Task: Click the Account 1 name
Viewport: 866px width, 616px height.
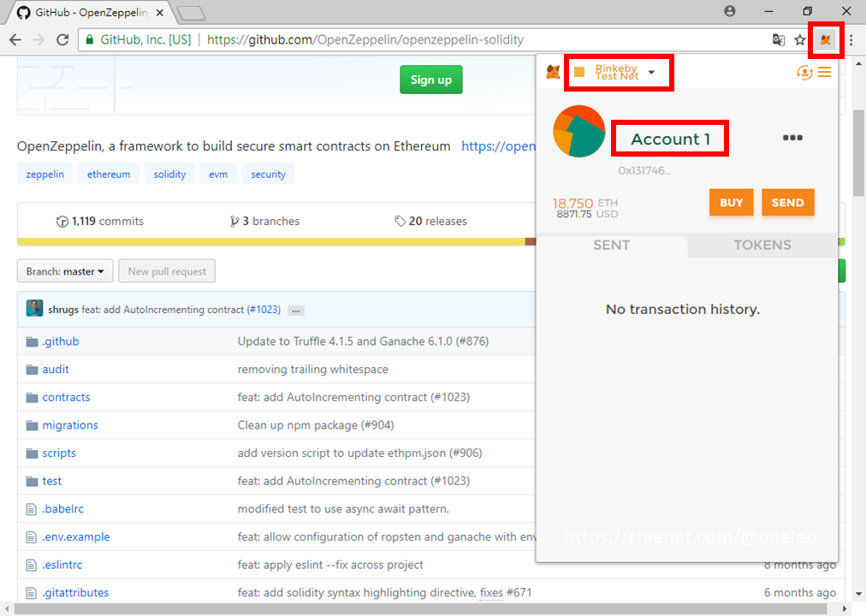Action: pyautogui.click(x=670, y=139)
